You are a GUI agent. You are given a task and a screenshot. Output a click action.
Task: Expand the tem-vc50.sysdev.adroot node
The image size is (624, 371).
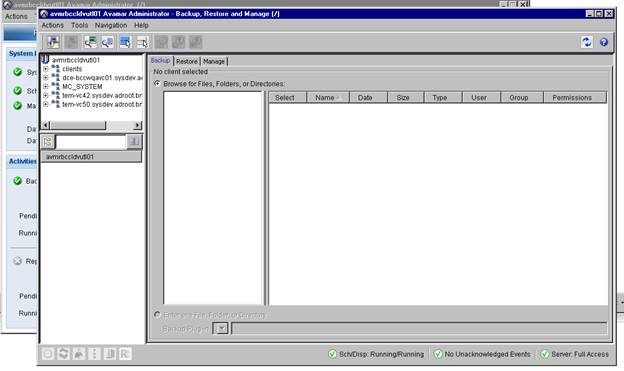46,104
